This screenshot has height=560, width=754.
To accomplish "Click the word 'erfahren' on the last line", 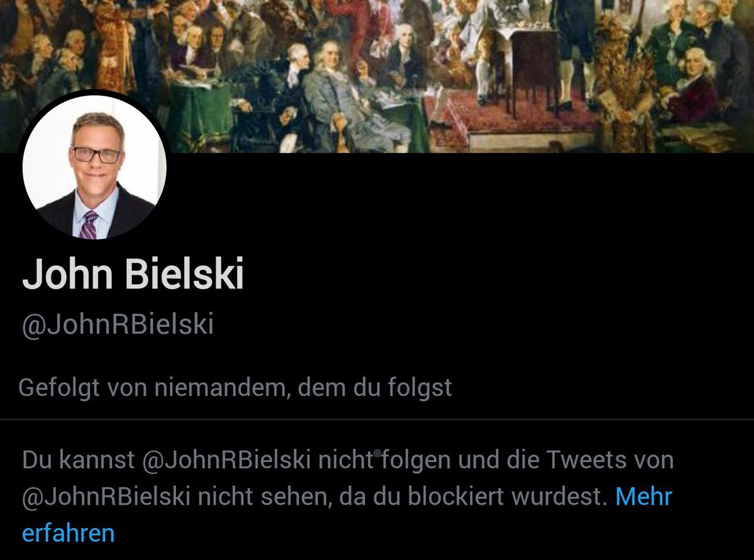I will pyautogui.click(x=68, y=533).
